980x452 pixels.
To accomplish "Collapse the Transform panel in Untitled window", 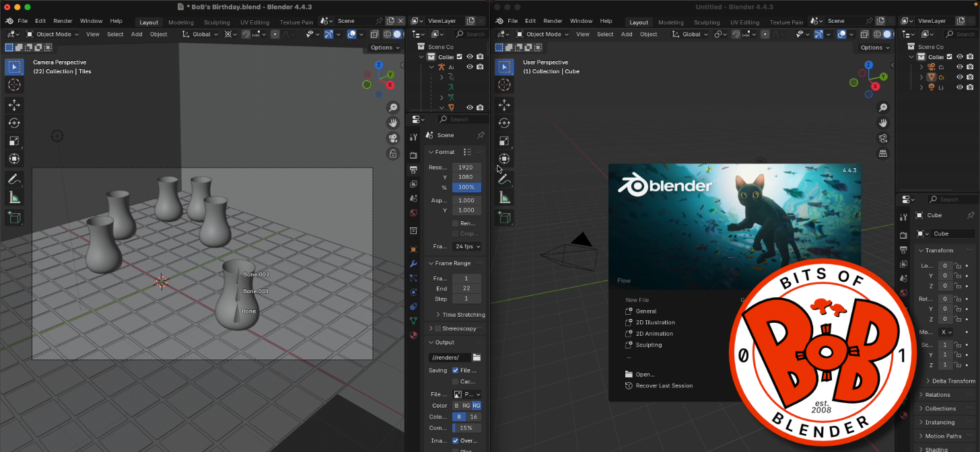I will [936, 250].
